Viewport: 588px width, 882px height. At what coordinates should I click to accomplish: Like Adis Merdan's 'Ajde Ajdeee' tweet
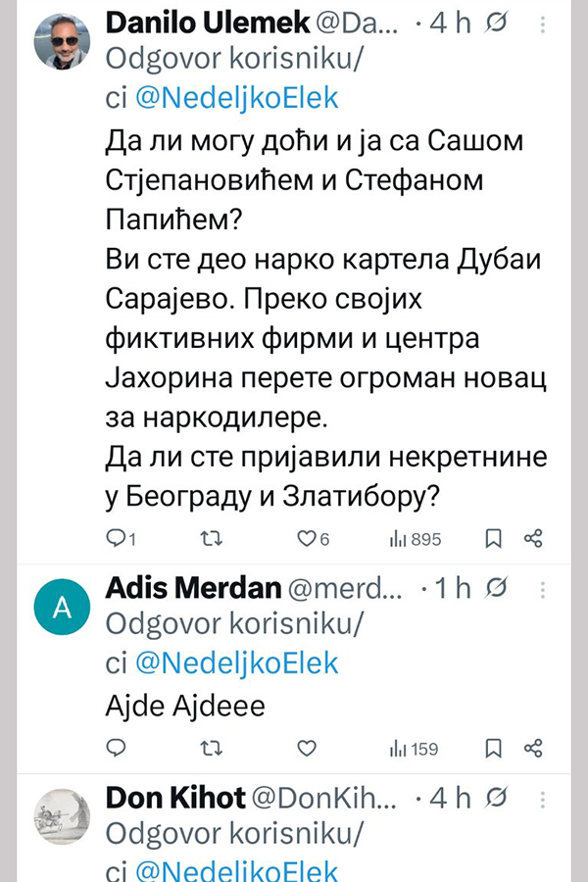point(306,749)
